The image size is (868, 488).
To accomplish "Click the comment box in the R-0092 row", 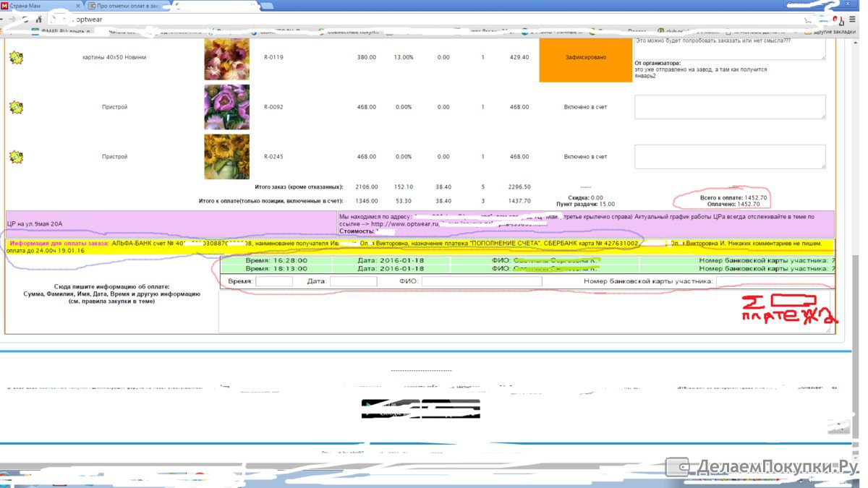I will pyautogui.click(x=730, y=107).
